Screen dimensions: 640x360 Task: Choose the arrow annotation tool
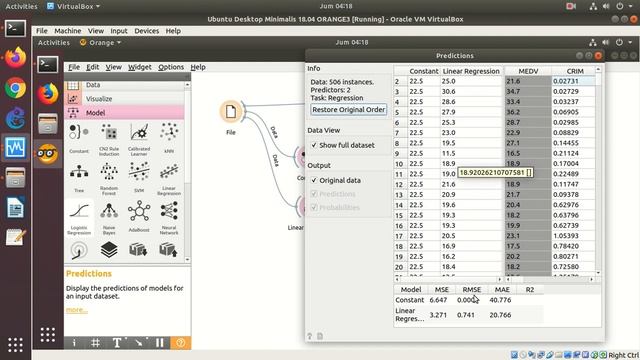pyautogui.click(x=138, y=343)
